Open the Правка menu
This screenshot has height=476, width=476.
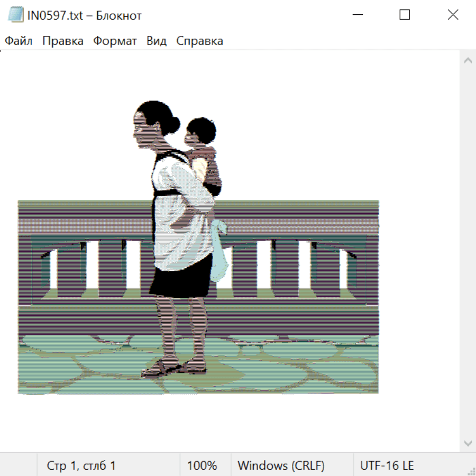pyautogui.click(x=62, y=41)
